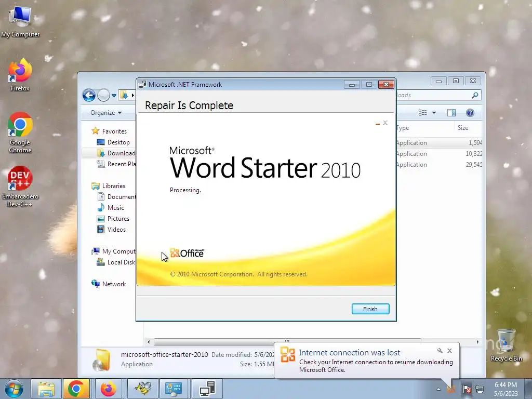
Task: Close the Word Starter splash screen
Action: click(x=385, y=123)
